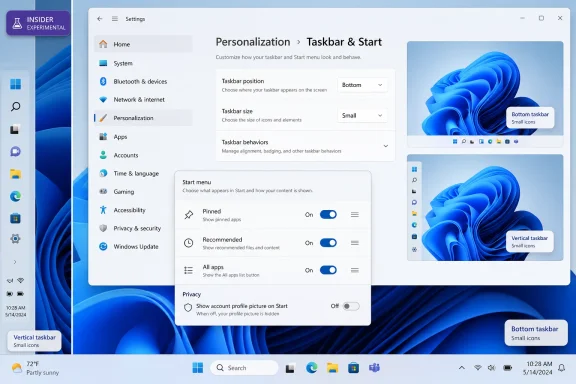
Task: Select the Bottom taskbar preview thumbnail
Action: click(x=485, y=94)
